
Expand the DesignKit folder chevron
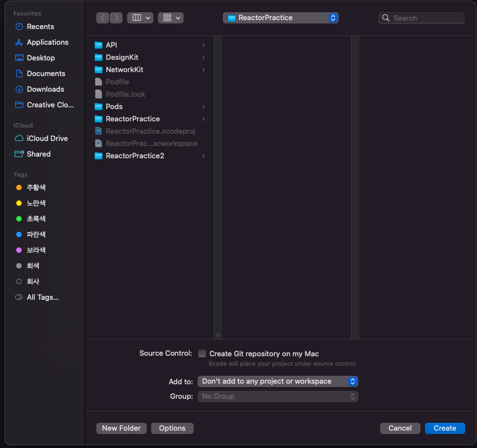pyautogui.click(x=203, y=58)
